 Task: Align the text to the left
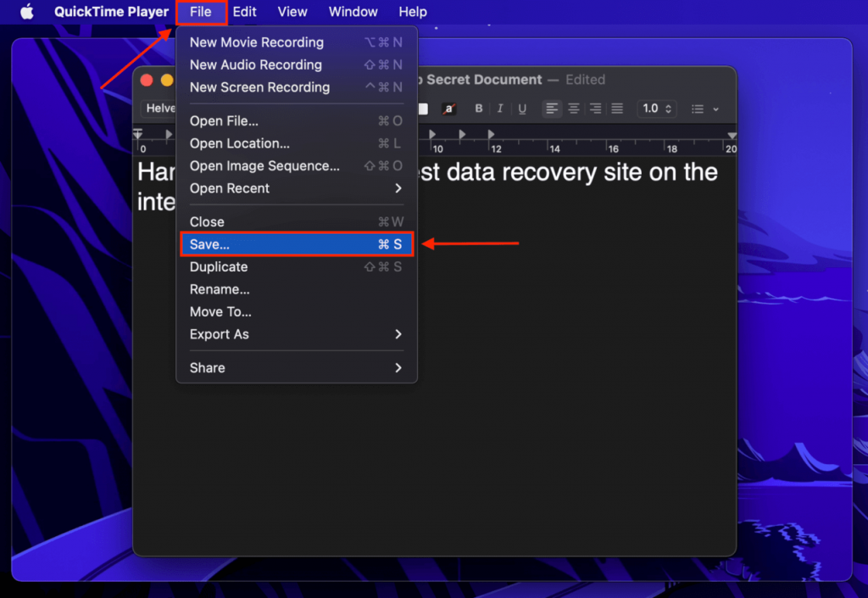(x=553, y=109)
